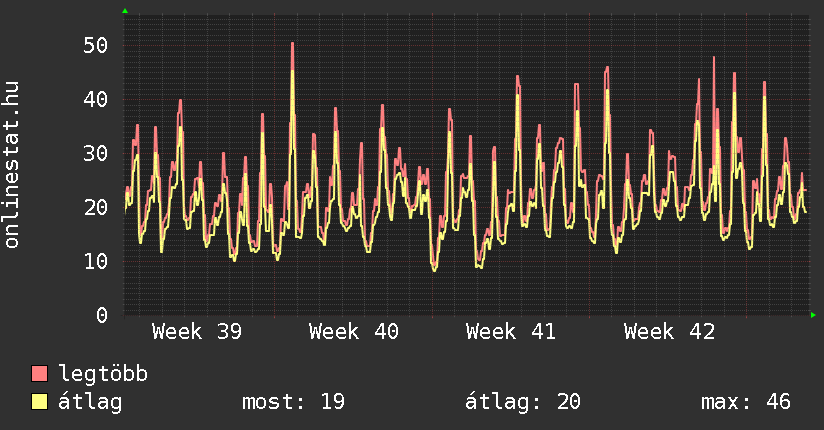Click the red legtöbb legend swatch
824x430 pixels.
tap(40, 374)
